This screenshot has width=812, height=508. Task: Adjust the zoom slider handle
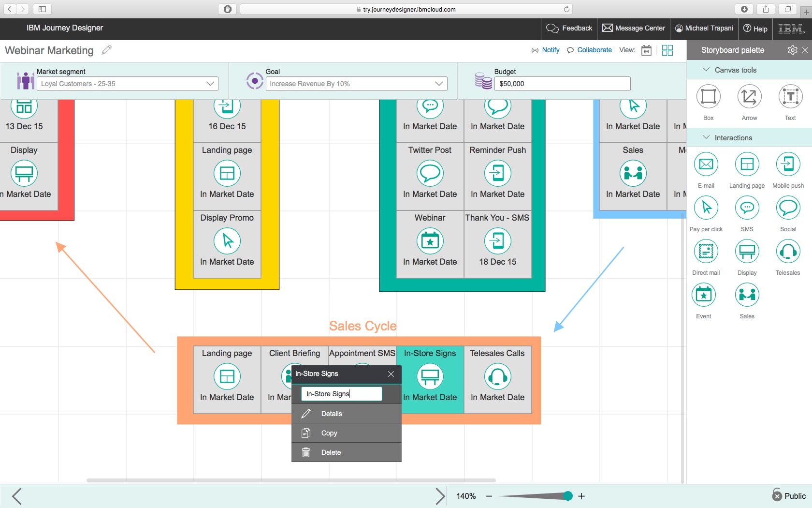568,495
